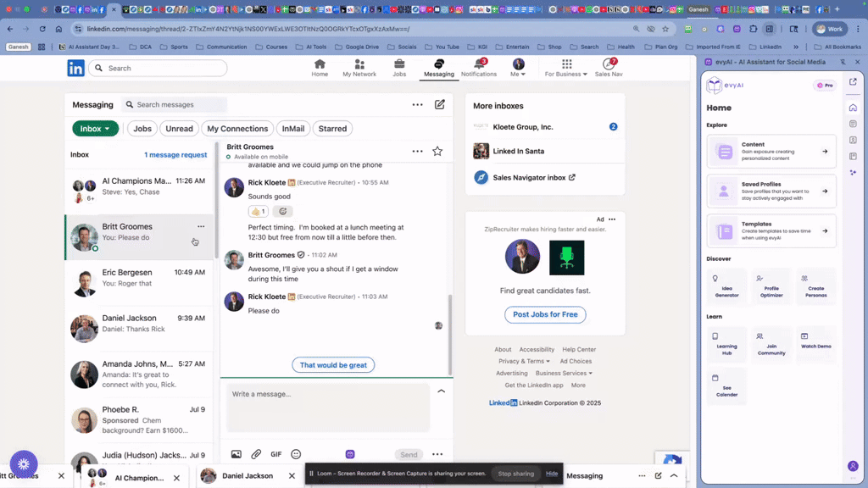Open Profile Optimizer in evyAI
The width and height of the screenshot is (868, 488).
[x=771, y=286]
